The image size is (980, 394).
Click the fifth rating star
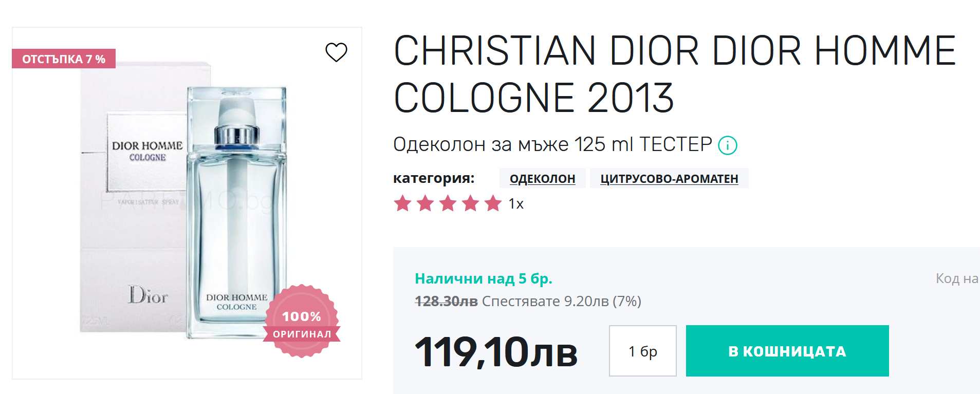click(493, 203)
